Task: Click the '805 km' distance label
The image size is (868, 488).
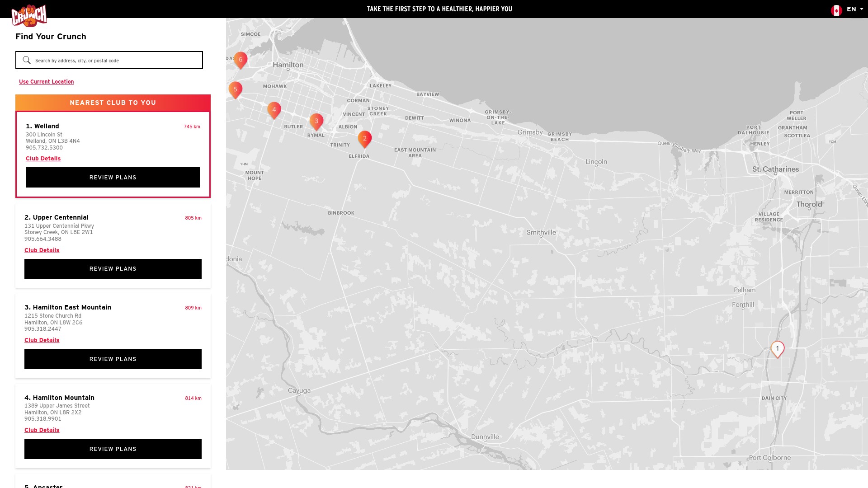Action: tap(193, 218)
